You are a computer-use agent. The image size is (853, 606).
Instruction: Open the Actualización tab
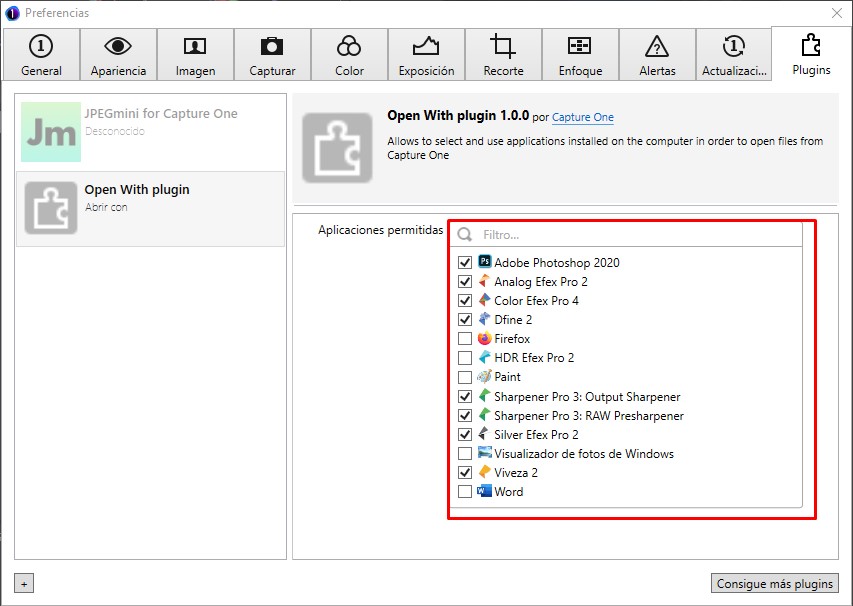click(734, 55)
